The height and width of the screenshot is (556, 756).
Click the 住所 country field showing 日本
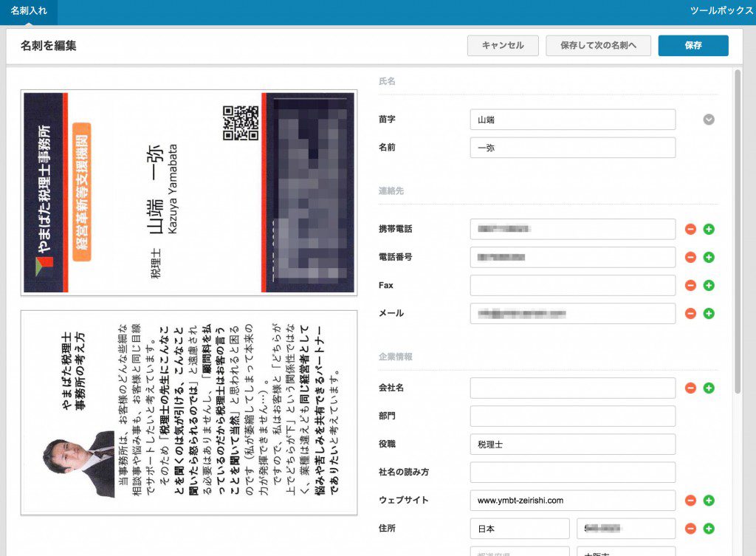[520, 529]
